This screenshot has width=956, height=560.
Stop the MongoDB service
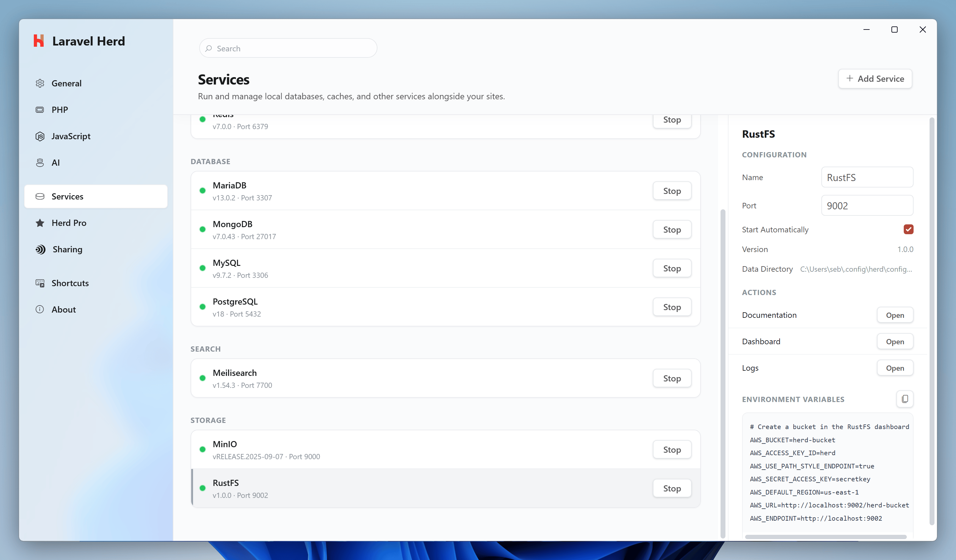click(x=672, y=230)
